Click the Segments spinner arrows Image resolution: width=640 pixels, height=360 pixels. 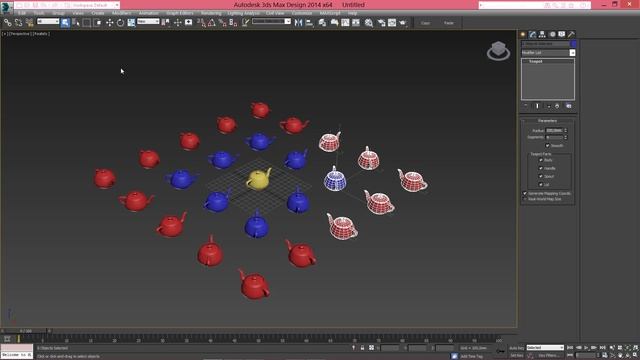(565, 138)
